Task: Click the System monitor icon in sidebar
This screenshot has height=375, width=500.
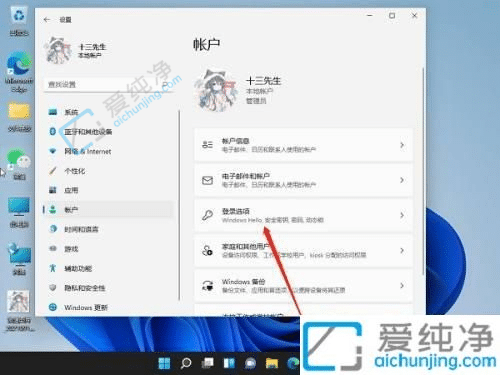Action: point(53,112)
